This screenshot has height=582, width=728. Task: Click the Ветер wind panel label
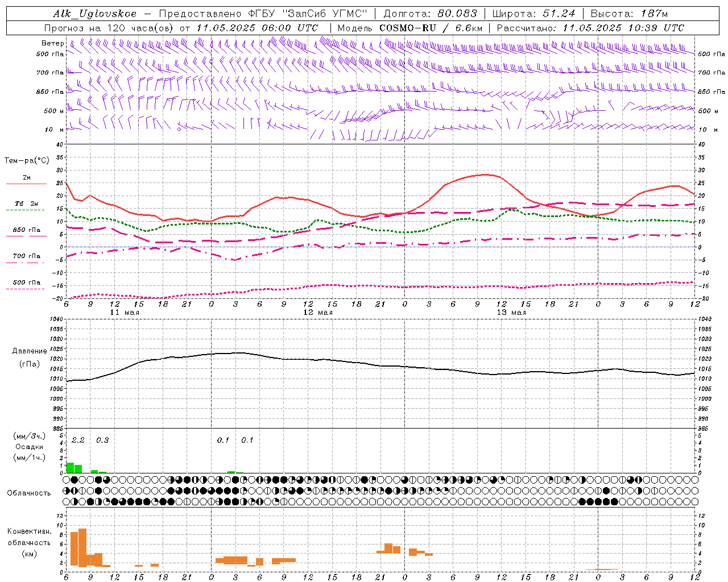point(52,43)
